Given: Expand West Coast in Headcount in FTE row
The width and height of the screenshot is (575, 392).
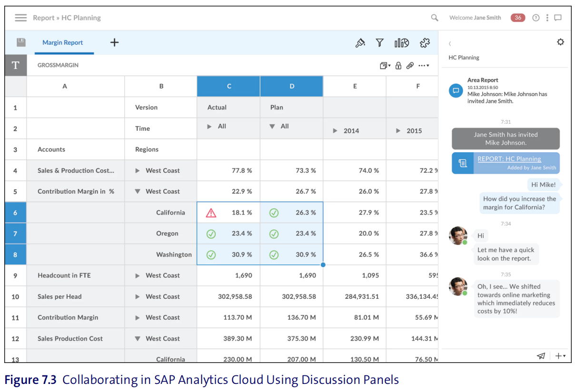Looking at the screenshot, I should pyautogui.click(x=138, y=275).
